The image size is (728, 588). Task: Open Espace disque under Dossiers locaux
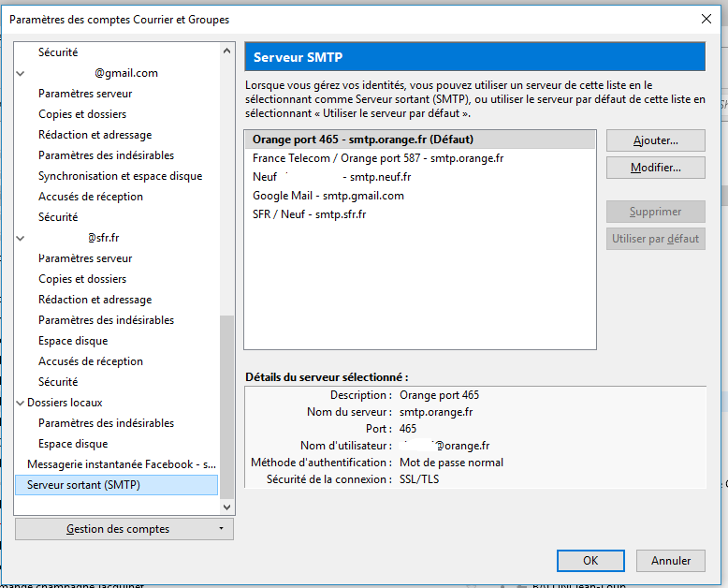[x=73, y=444]
